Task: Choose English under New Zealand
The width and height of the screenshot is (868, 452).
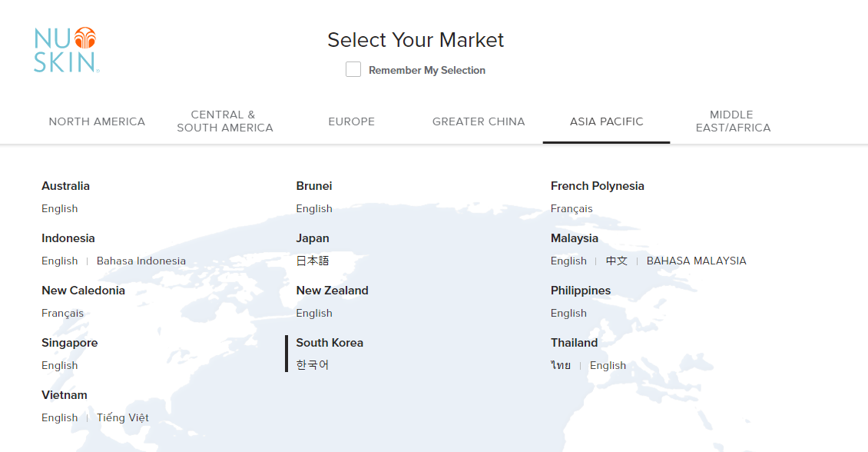Action: (314, 313)
